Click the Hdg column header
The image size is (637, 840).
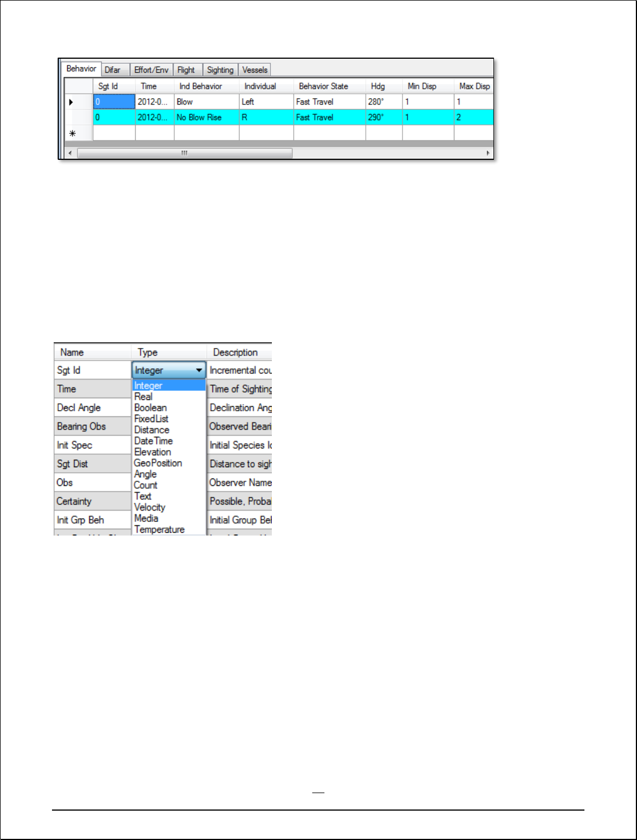384,86
